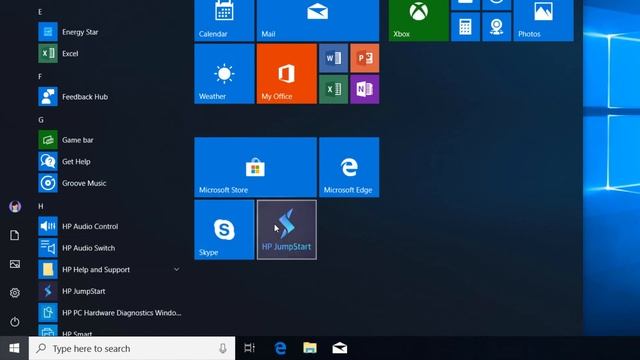Screen dimensions: 640x360
Task: Open the user account avatar
Action: pyautogui.click(x=15, y=207)
